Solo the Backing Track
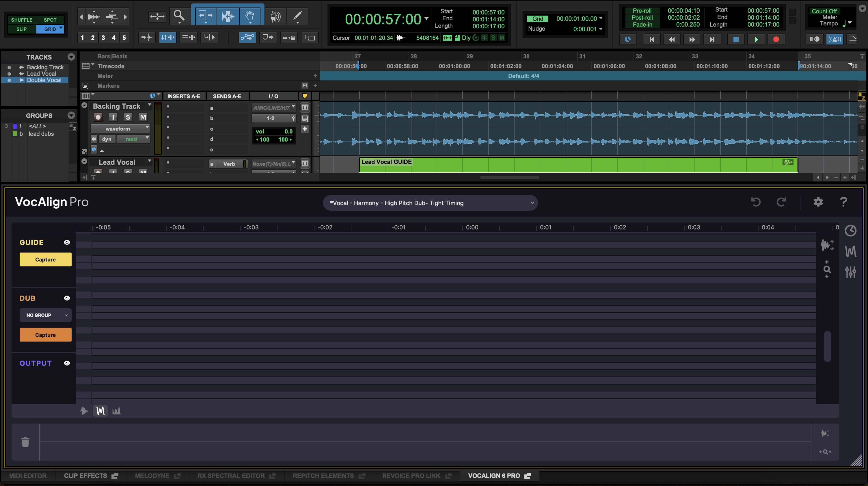The width and height of the screenshot is (868, 486). coord(128,117)
